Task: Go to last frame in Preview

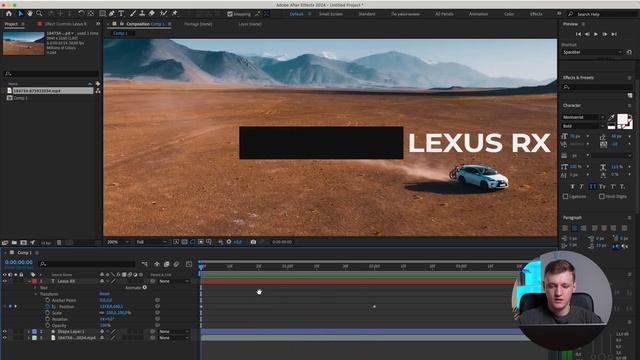Action: (x=614, y=34)
